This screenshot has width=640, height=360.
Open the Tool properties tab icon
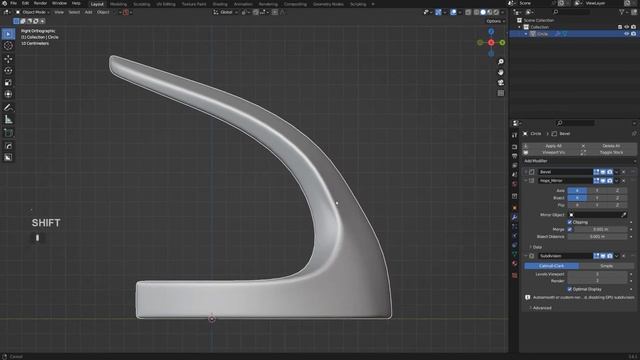coord(514,135)
